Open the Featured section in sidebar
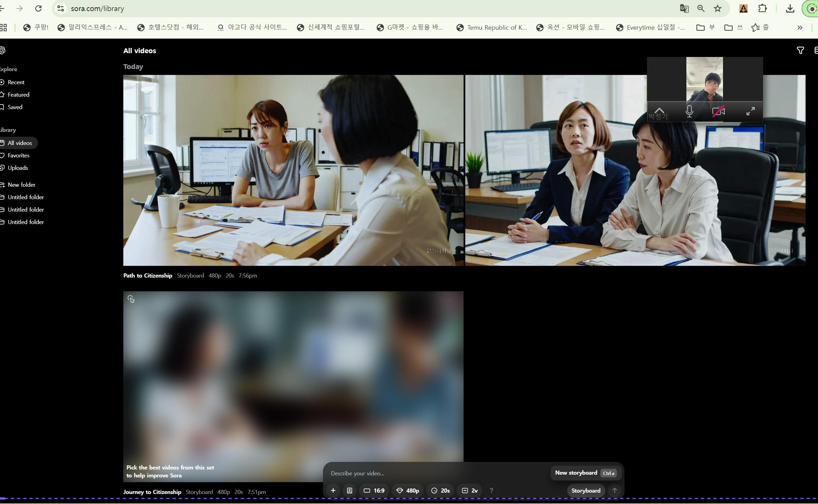The image size is (818, 504). click(18, 95)
